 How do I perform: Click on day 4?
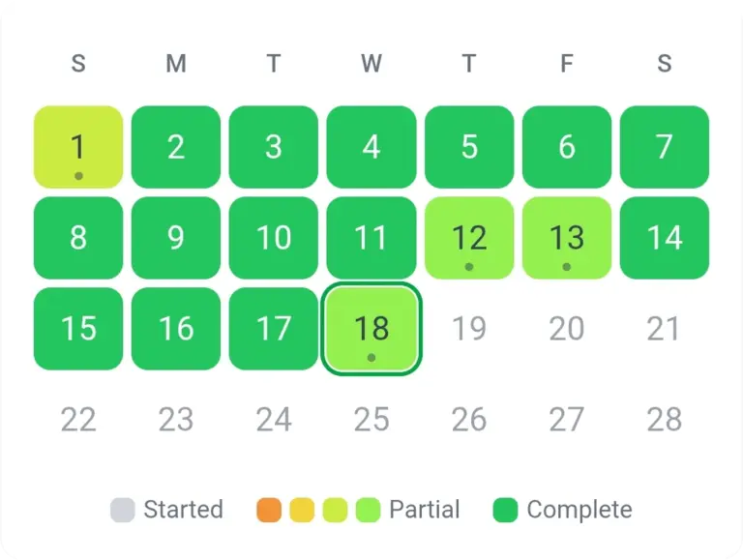[x=371, y=147]
